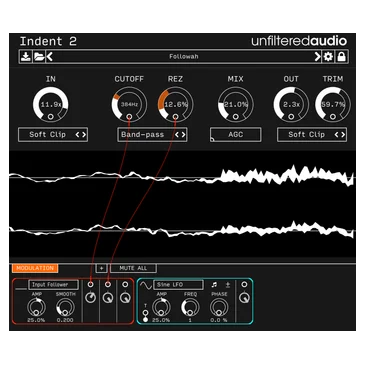Add a modulator with plus button
The width and height of the screenshot is (365, 365).
(x=102, y=268)
